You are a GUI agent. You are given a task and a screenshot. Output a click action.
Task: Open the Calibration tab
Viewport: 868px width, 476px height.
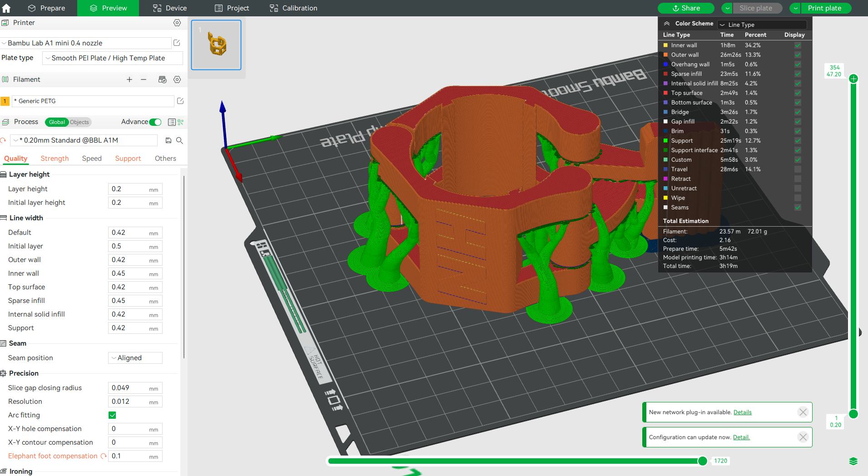click(293, 8)
